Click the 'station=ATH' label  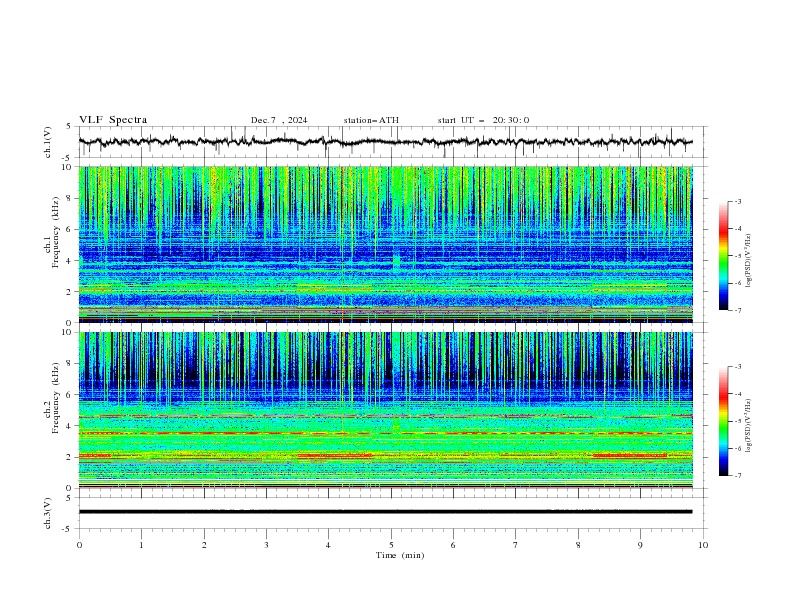click(x=371, y=120)
